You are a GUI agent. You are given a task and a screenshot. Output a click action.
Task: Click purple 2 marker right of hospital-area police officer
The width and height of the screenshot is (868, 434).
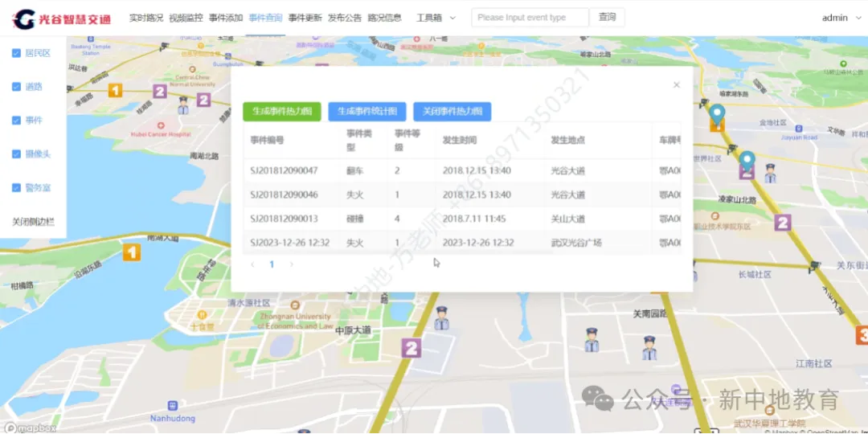click(x=203, y=100)
